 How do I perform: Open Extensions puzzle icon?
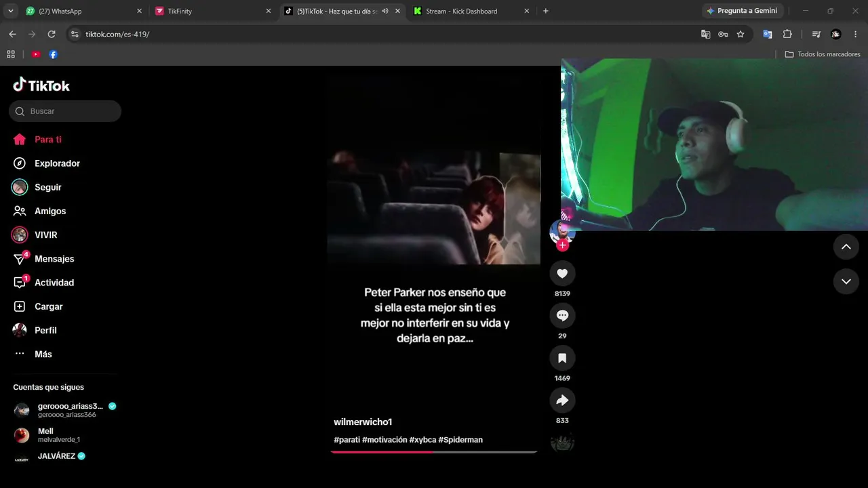coord(787,34)
